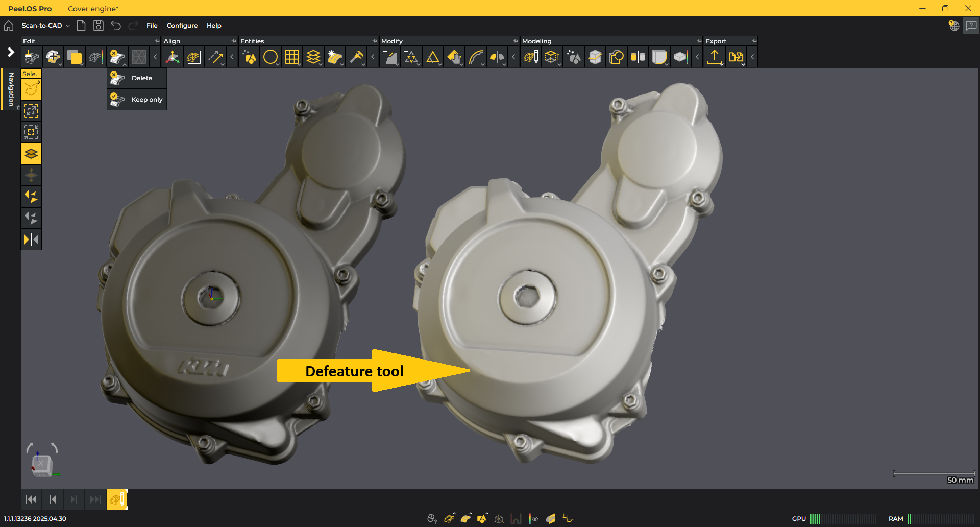Collapse the Modify toolbar group chevron

point(514,57)
